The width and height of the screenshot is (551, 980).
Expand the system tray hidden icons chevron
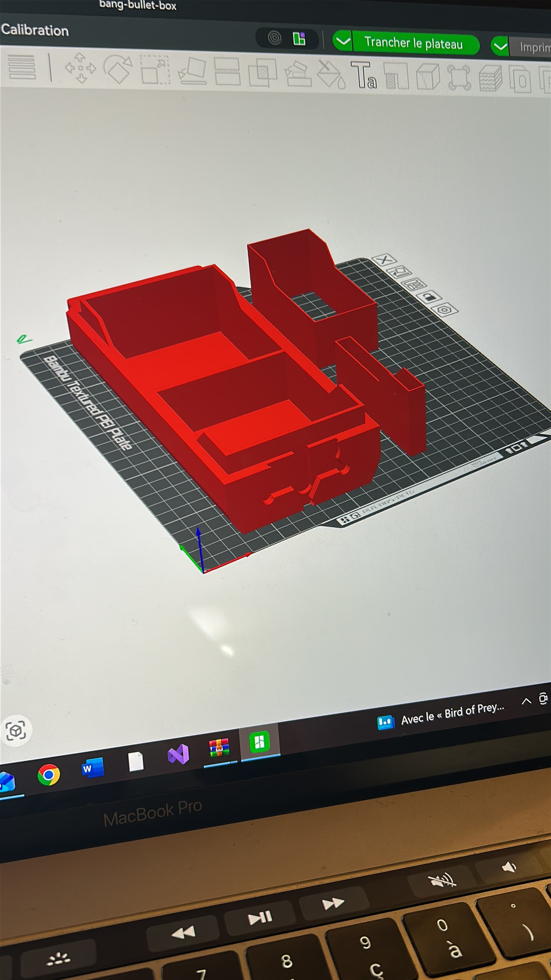526,701
